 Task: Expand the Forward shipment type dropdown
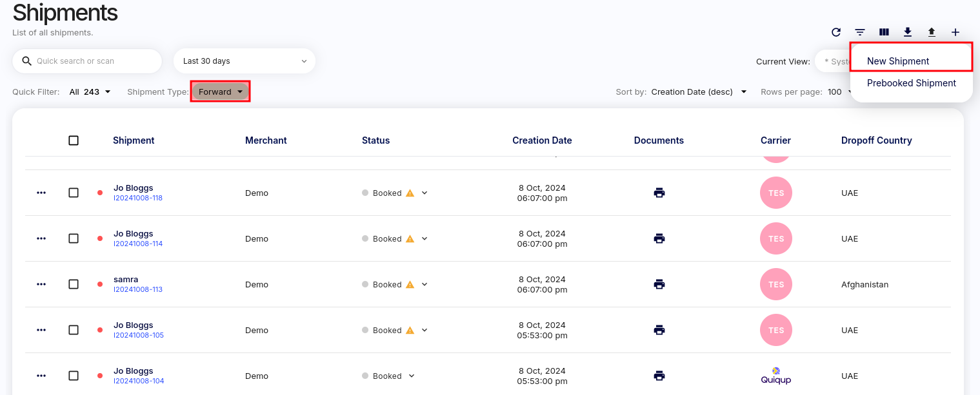(x=221, y=92)
